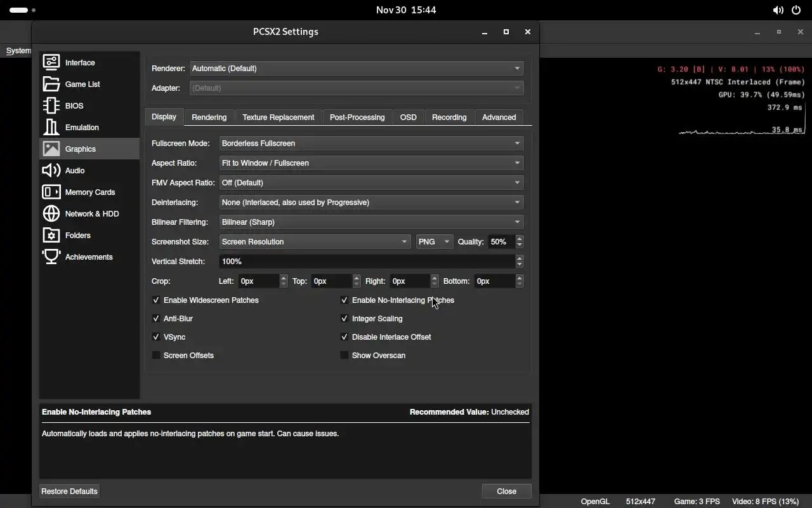Enable the Show Overscan checkbox
Viewport: 812px width, 508px height.
[344, 355]
